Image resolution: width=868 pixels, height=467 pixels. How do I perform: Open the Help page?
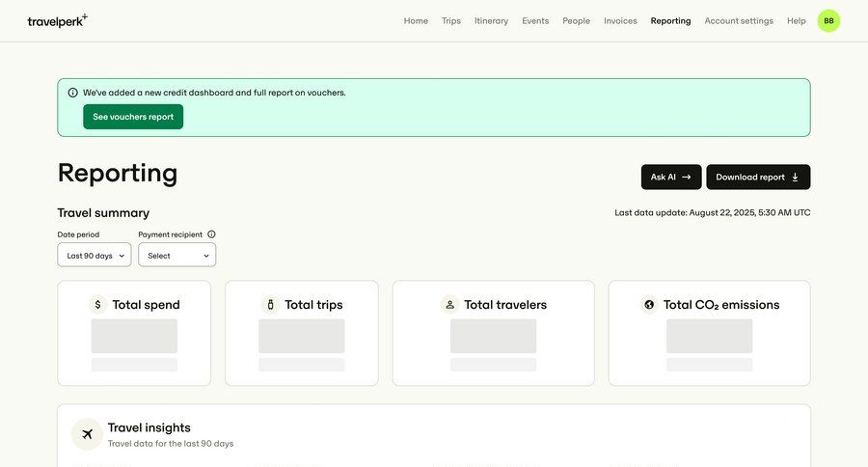796,21
